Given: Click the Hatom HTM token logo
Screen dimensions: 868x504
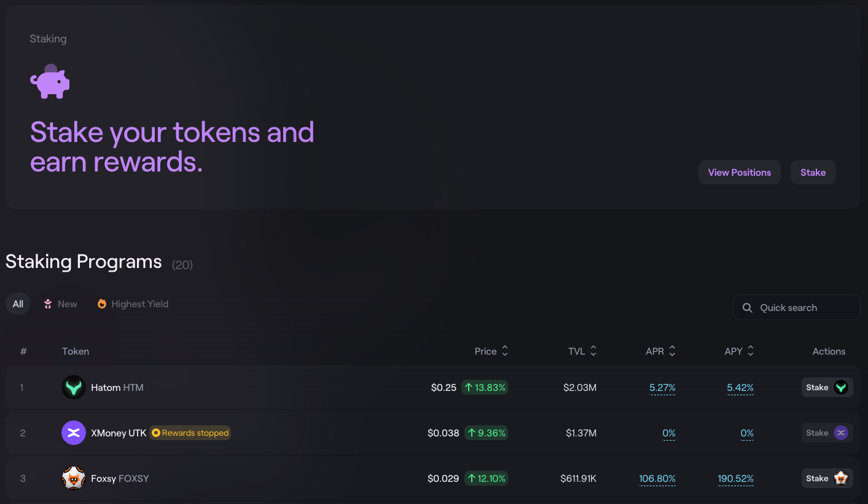Looking at the screenshot, I should [74, 387].
